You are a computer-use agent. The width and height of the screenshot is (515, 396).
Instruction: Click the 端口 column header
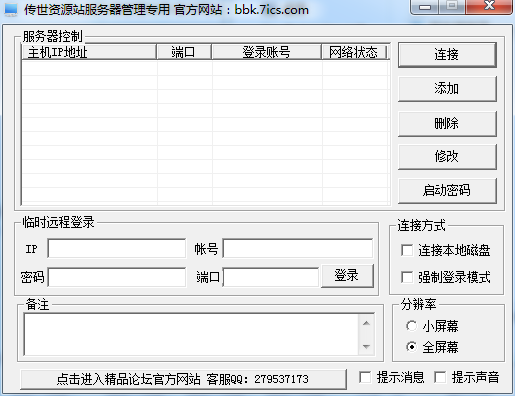coord(184,52)
